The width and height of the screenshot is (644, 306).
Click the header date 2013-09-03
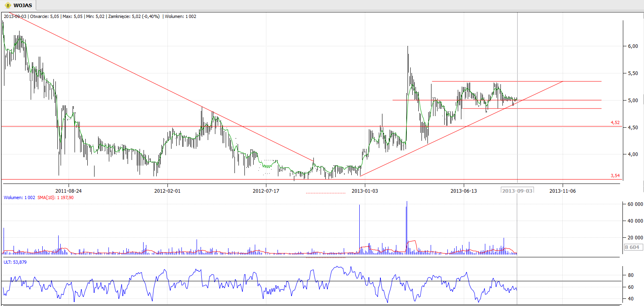point(15,16)
